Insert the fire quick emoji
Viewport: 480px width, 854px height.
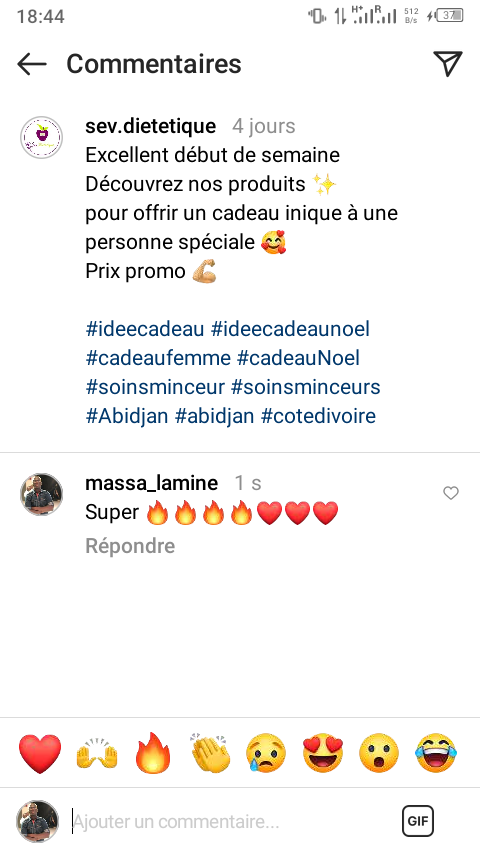click(154, 753)
